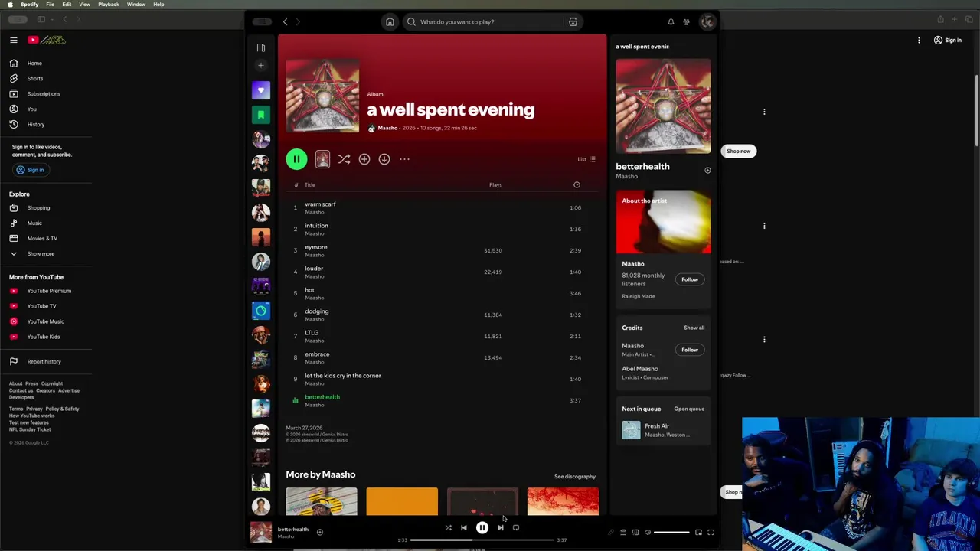980x551 pixels.
Task: Mute with the volume speaker icon
Action: [647, 532]
